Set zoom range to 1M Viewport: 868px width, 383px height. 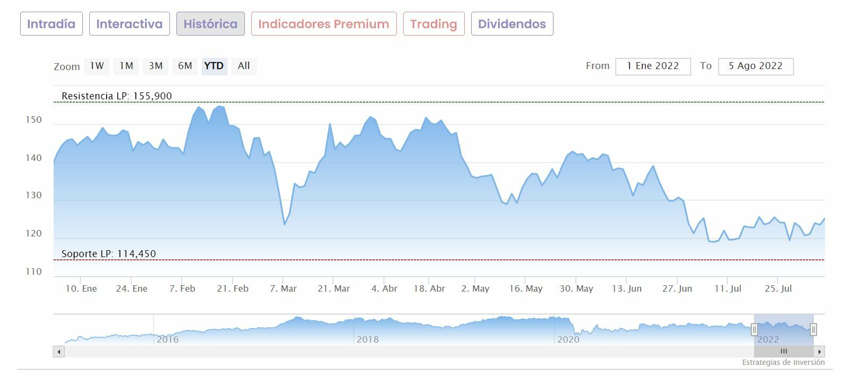[126, 66]
